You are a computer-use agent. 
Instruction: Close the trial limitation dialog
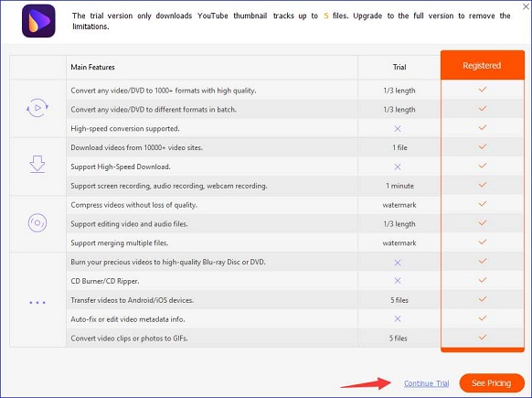click(527, 6)
